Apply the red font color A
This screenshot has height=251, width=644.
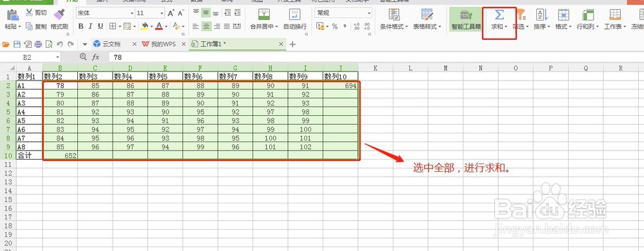click(159, 26)
